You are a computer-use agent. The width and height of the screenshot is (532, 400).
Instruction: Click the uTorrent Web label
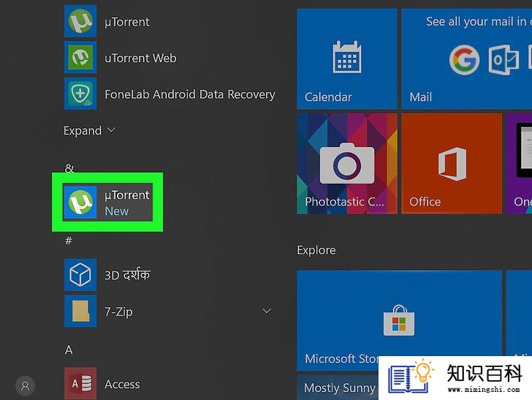[140, 58]
